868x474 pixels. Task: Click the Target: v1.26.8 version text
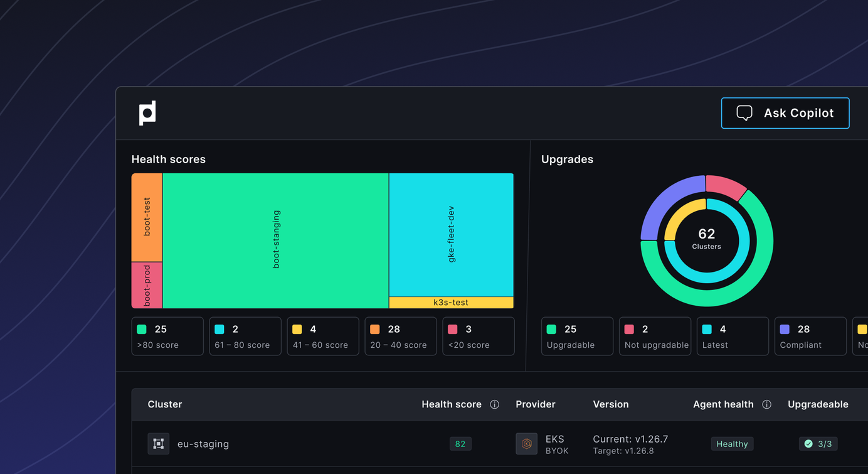click(623, 451)
